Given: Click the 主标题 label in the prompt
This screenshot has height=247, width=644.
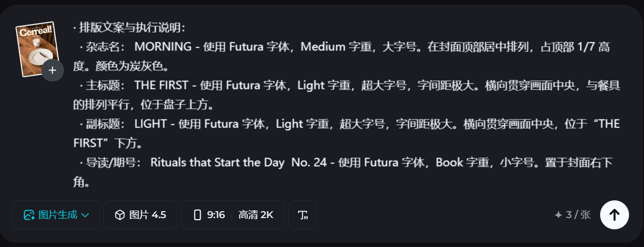Looking at the screenshot, I should pos(107,85).
